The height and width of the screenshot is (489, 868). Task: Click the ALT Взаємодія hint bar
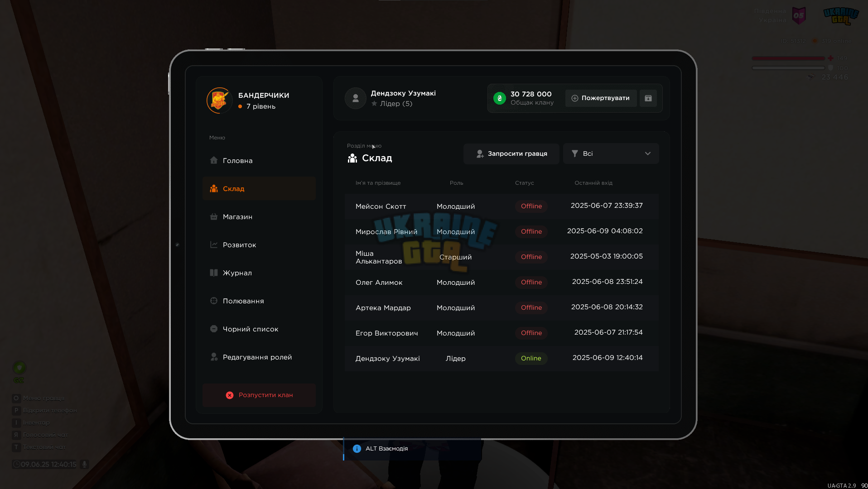pyautogui.click(x=412, y=449)
